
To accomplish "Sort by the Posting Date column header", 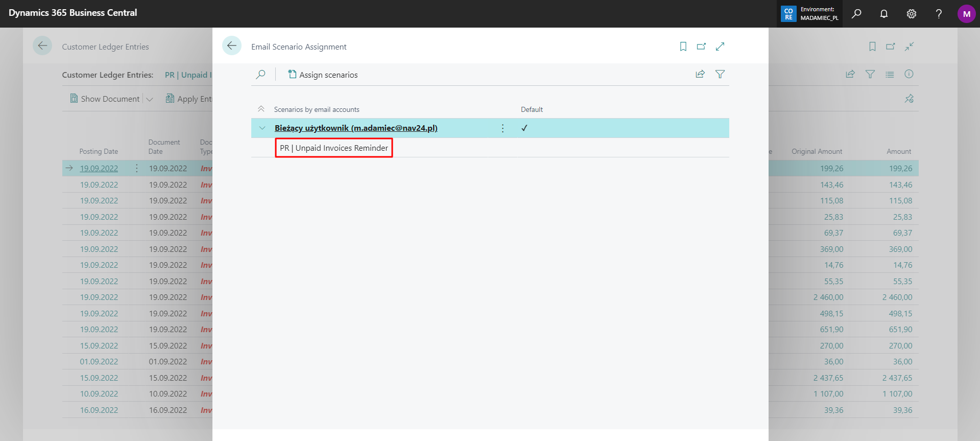I will click(99, 151).
